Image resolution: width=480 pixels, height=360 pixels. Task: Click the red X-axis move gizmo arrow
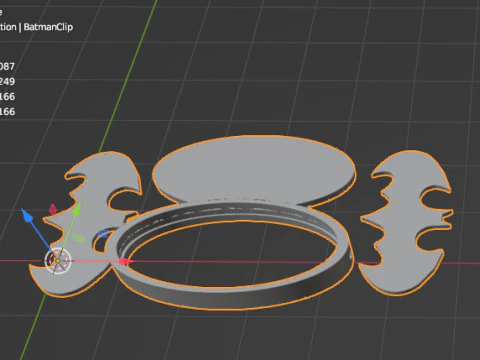127,261
